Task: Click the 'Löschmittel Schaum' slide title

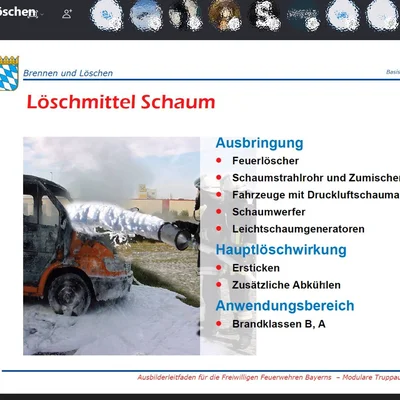Action: [121, 102]
